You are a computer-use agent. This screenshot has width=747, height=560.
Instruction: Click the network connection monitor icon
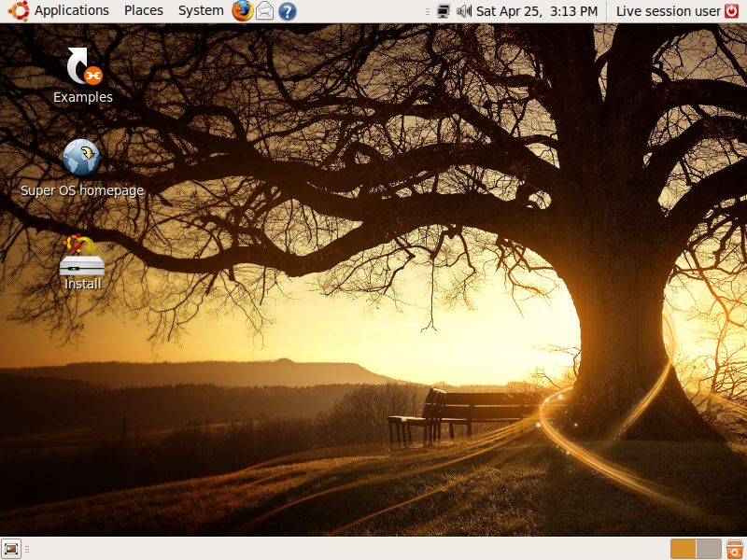coord(444,11)
